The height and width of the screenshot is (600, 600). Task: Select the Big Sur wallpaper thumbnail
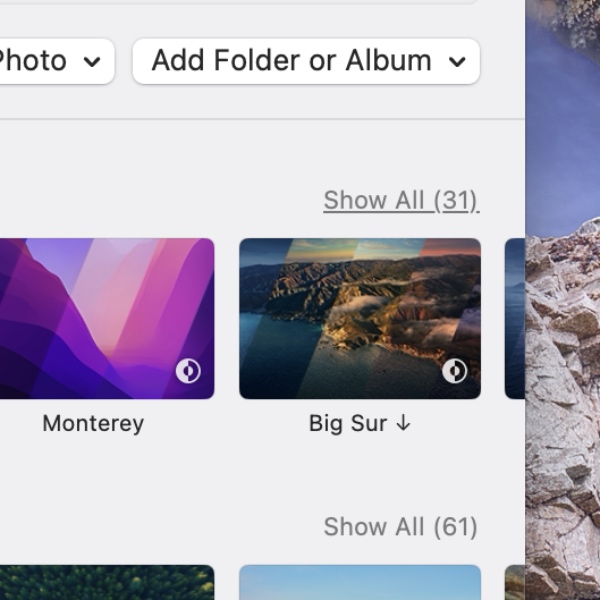[x=360, y=318]
